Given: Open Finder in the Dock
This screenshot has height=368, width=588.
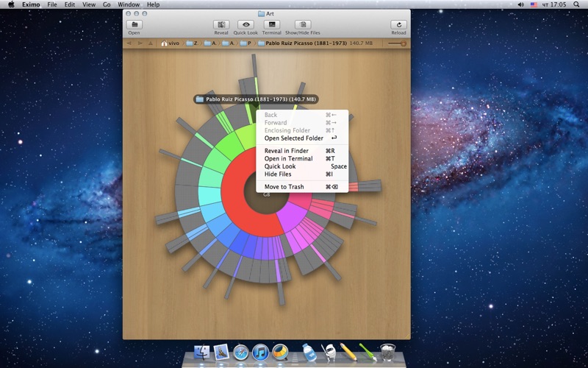Looking at the screenshot, I should click(x=201, y=353).
